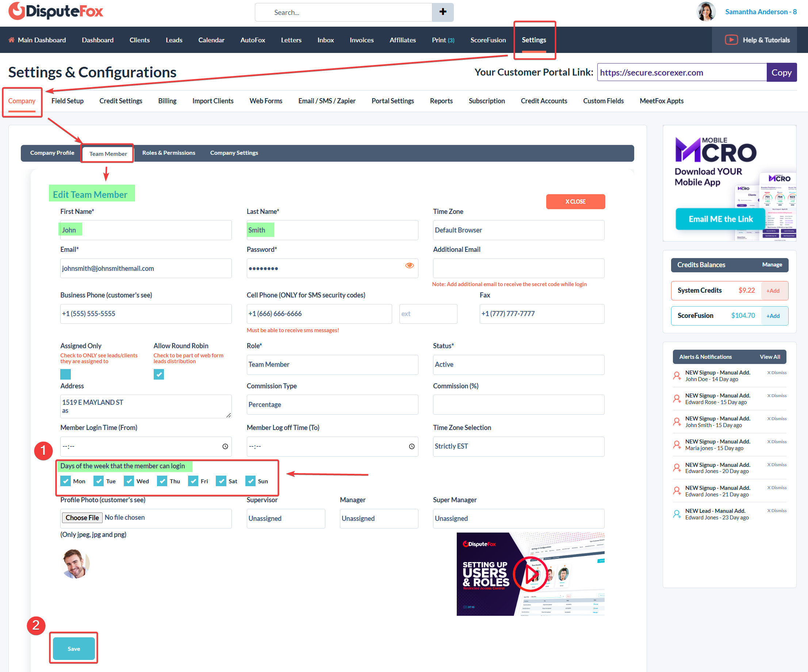Click the plus icon beside the search bar
Screen dimensions: 808x672
[443, 12]
